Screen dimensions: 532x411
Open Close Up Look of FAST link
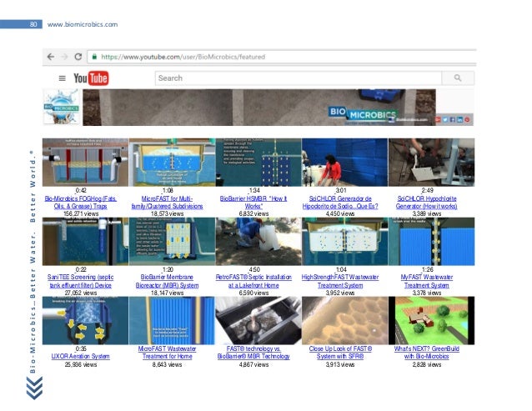click(340, 353)
